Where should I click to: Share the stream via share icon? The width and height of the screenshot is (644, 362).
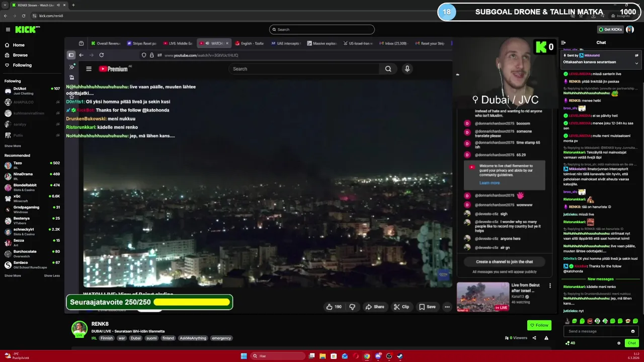(534, 338)
